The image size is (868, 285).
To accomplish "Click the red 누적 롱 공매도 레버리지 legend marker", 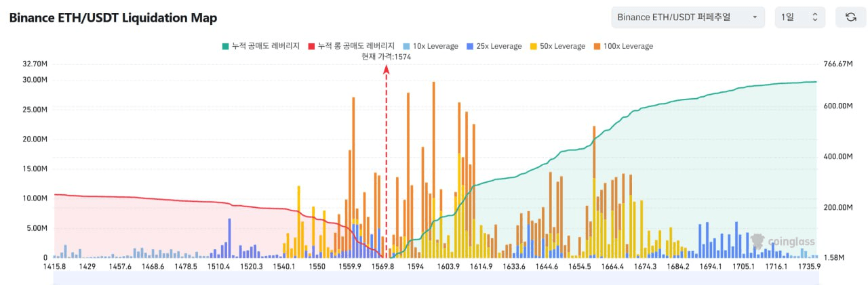I will [311, 46].
